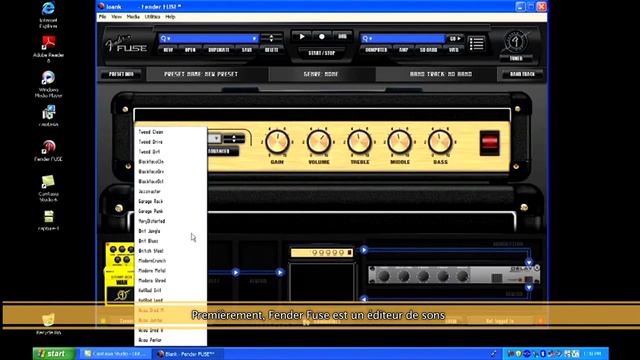
Task: Click the SAVE preset button
Action: pos(247,50)
